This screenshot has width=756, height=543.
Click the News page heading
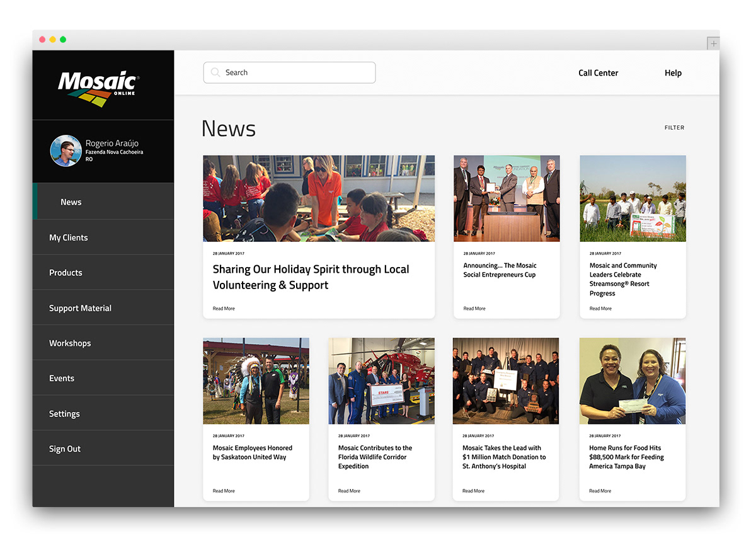tap(229, 129)
